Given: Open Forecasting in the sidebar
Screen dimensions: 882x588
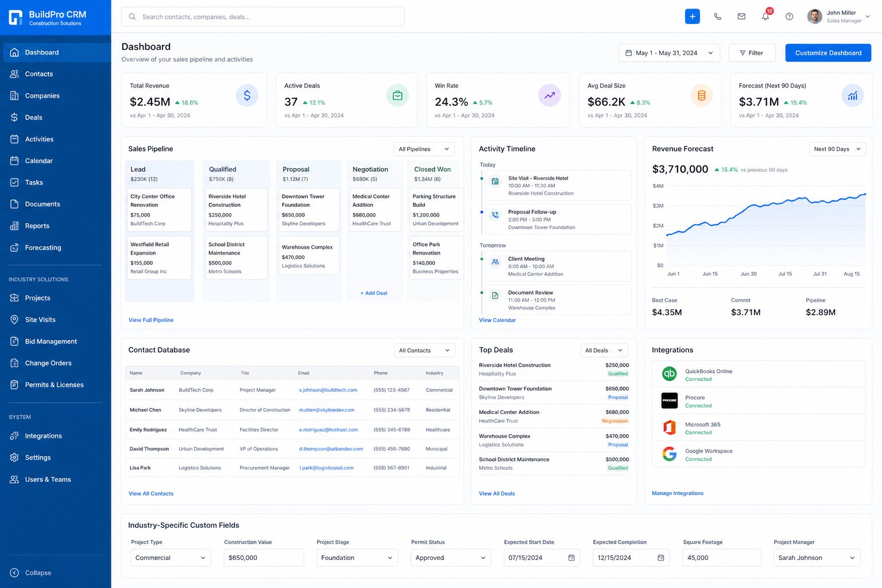Looking at the screenshot, I should [x=56, y=247].
